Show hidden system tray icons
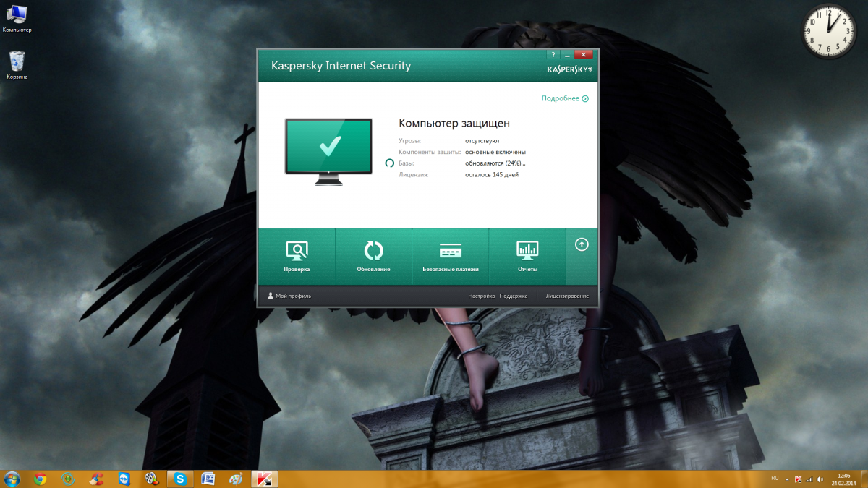This screenshot has height=488, width=868. [x=788, y=479]
